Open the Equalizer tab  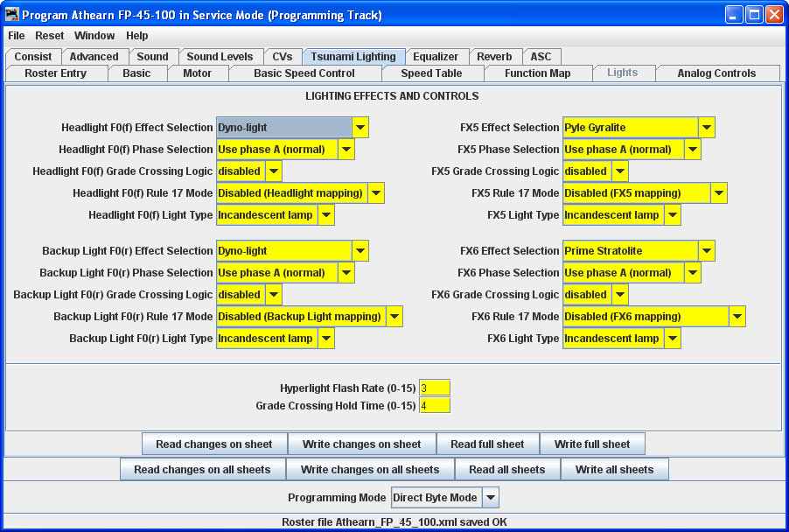tap(436, 57)
